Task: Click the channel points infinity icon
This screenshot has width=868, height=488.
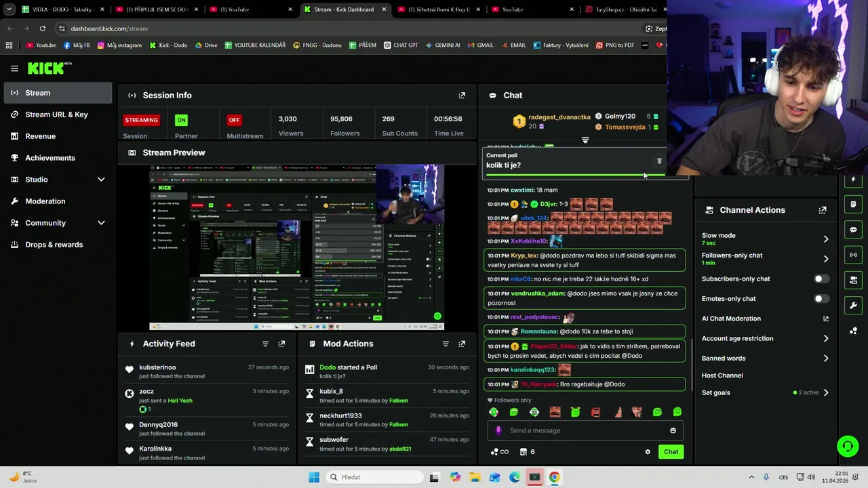Action: (499, 452)
